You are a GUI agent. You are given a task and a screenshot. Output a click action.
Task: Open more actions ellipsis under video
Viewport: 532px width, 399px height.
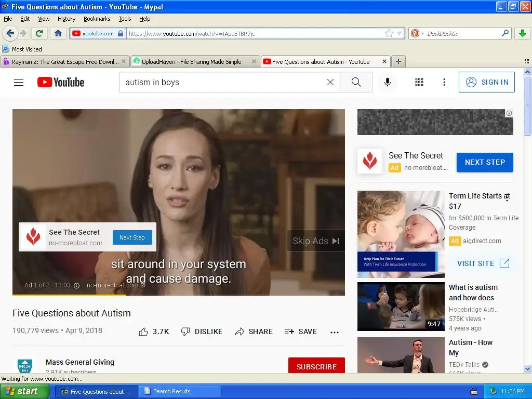click(x=335, y=332)
